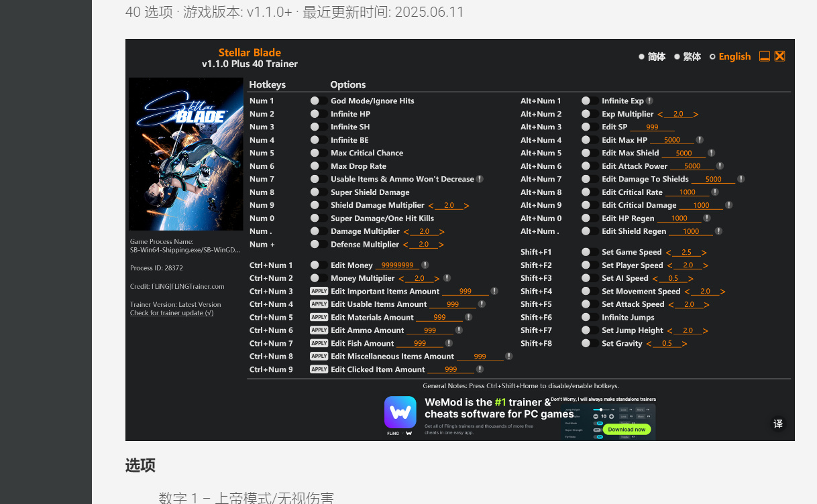Select 繁体 language option
This screenshot has height=504, width=817.
click(x=688, y=57)
